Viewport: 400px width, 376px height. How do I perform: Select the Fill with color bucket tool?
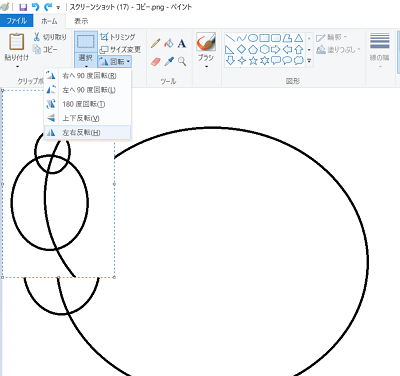point(169,43)
